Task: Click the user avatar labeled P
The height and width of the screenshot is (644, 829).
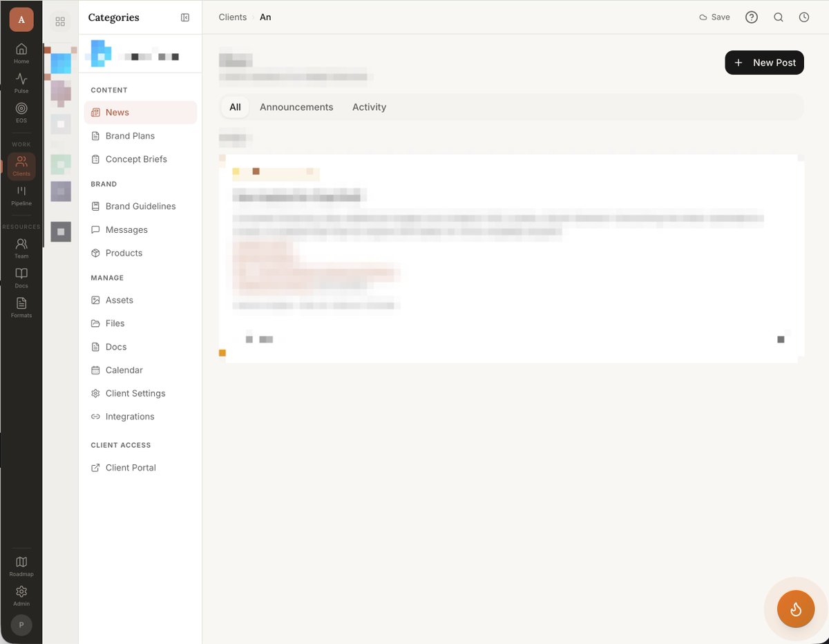Action: coord(21,625)
